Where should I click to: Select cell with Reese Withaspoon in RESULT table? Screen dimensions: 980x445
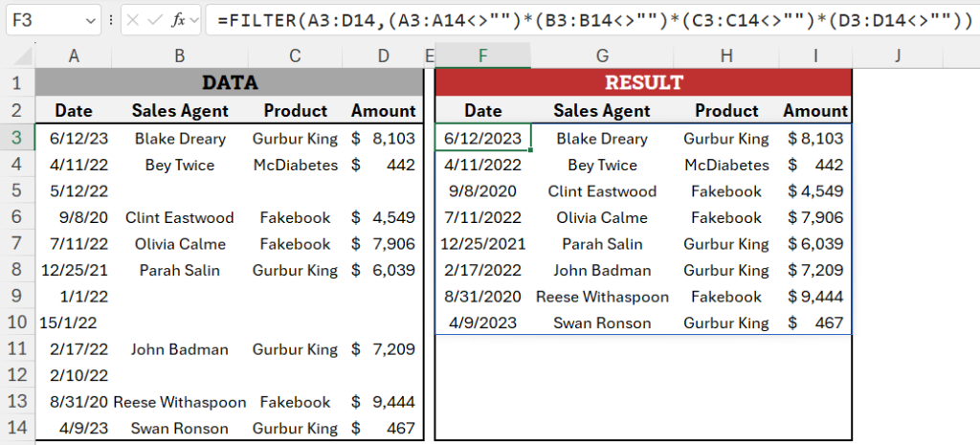[602, 297]
